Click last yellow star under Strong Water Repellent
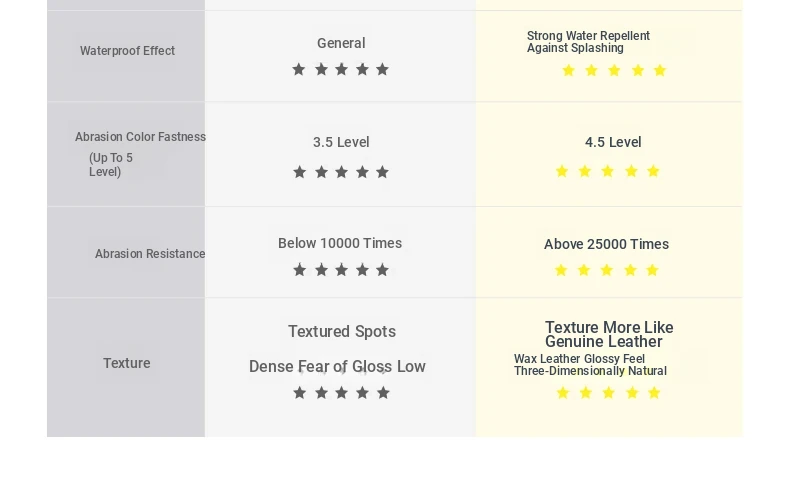Image resolution: width=790 pixels, height=497 pixels. click(x=660, y=71)
